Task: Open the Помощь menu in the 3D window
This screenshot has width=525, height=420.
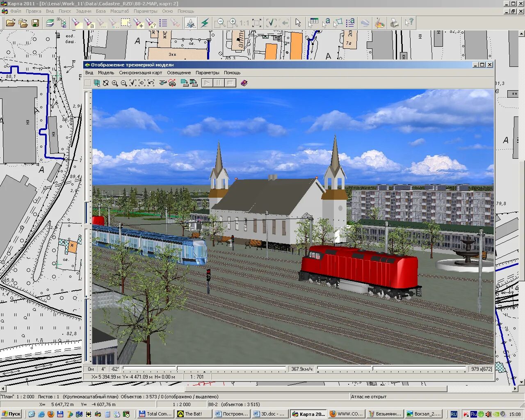Action: tap(232, 73)
